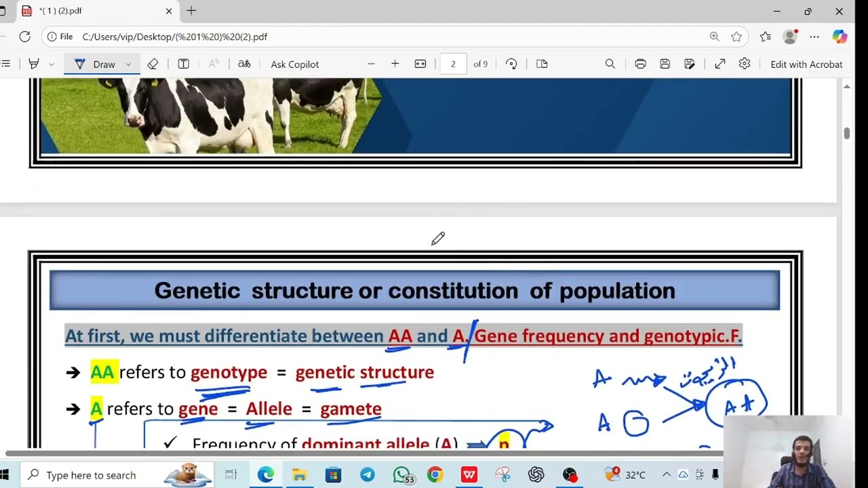Screen dimensions: 868x488
Task: Expand the Highlight color dropdown
Action: point(51,64)
